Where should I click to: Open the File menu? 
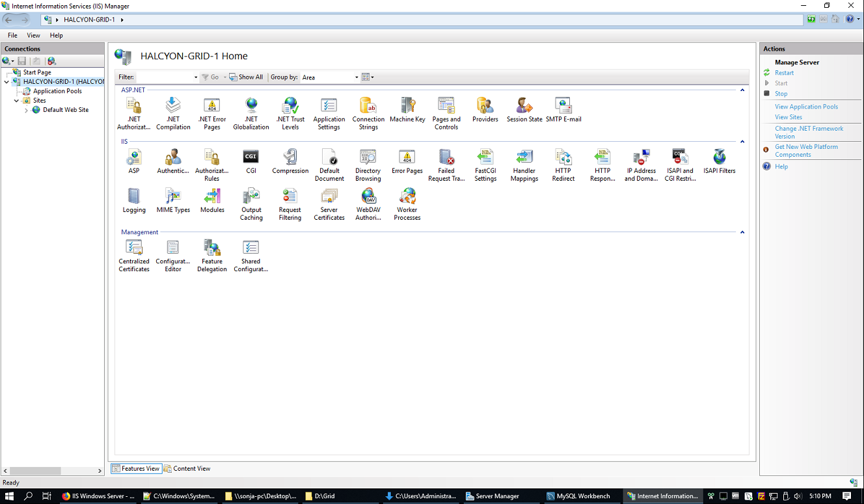coord(12,35)
